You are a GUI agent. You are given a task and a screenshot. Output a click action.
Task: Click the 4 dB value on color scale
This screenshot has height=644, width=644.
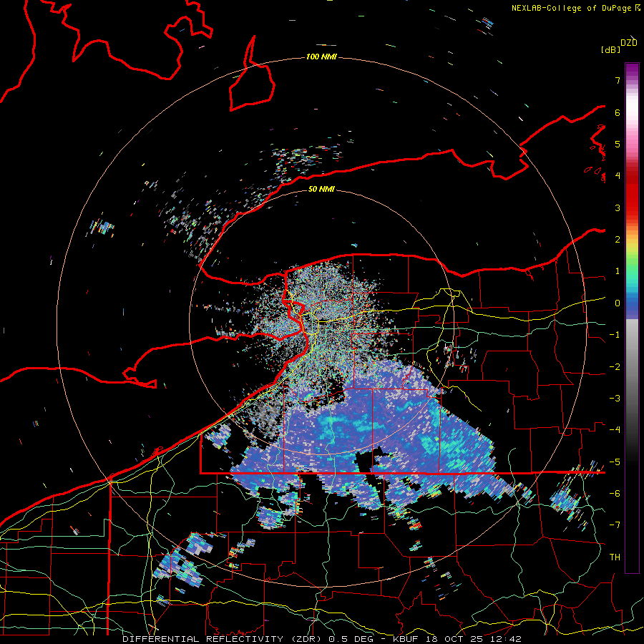618,176
